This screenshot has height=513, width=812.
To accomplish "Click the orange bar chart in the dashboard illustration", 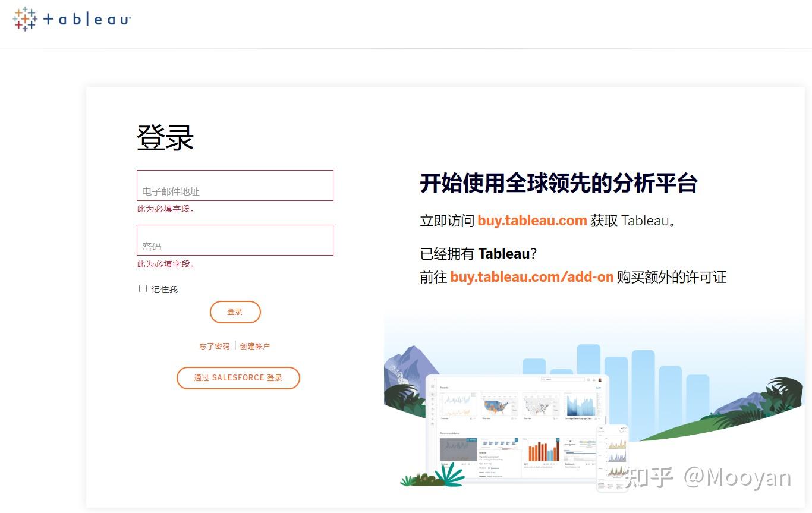I will tap(543, 451).
